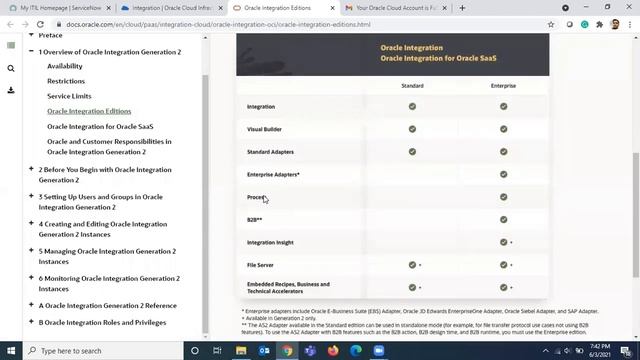
Task: Expand appendix B Roles and Privileges
Action: pyautogui.click(x=31, y=322)
